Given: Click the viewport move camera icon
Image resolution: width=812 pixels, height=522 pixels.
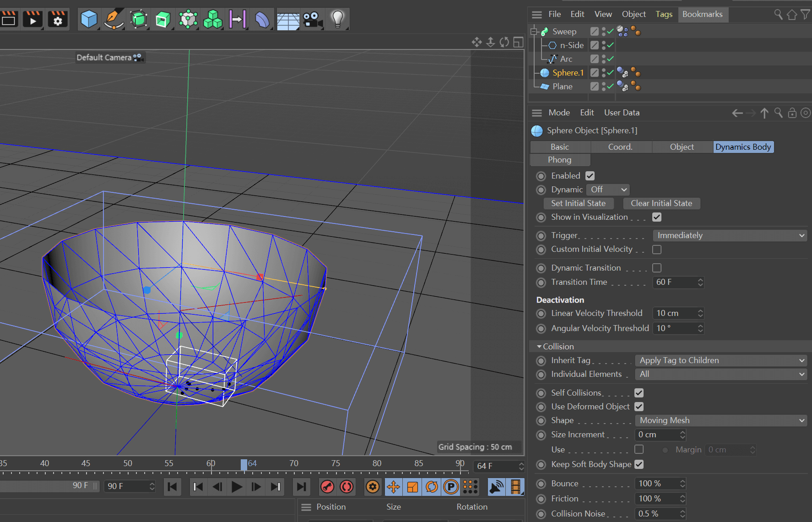Looking at the screenshot, I should pos(477,42).
